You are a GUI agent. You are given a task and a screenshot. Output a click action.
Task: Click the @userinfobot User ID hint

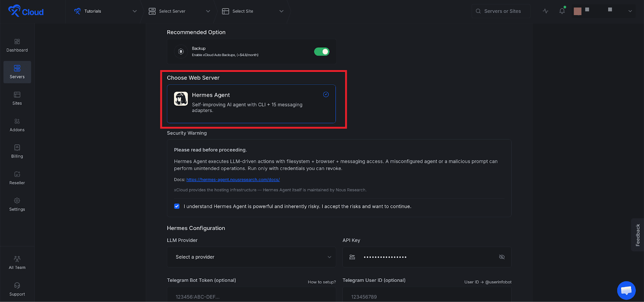pyautogui.click(x=488, y=282)
